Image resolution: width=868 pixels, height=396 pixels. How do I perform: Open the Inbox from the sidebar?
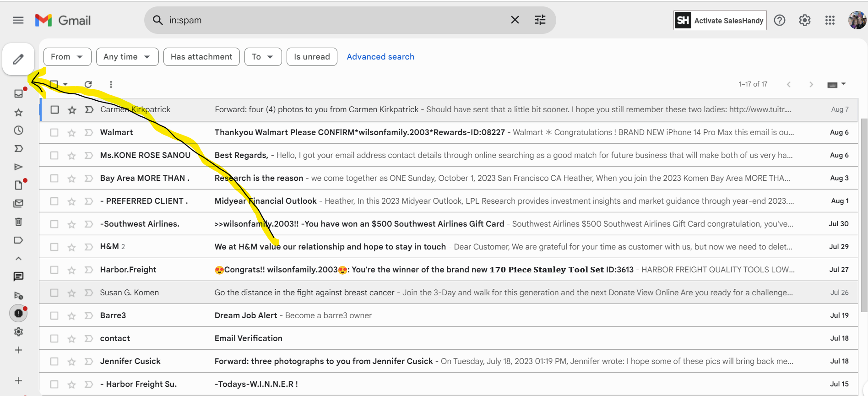pos(18,93)
